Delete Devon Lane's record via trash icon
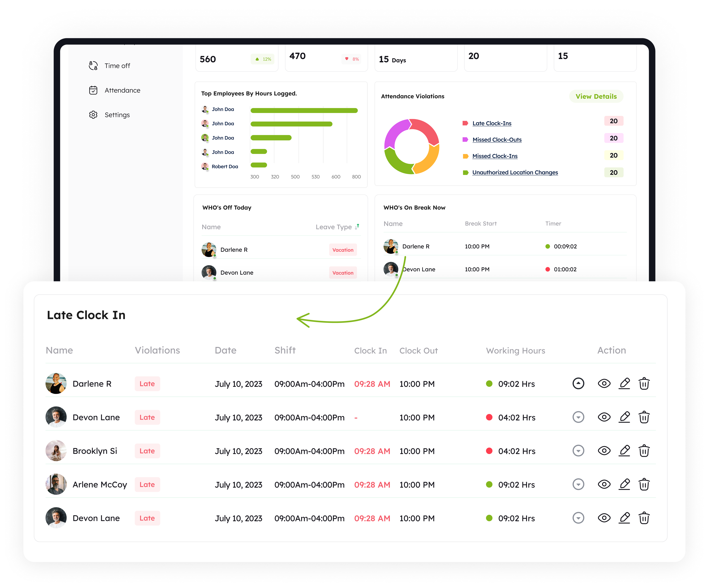 pyautogui.click(x=644, y=417)
